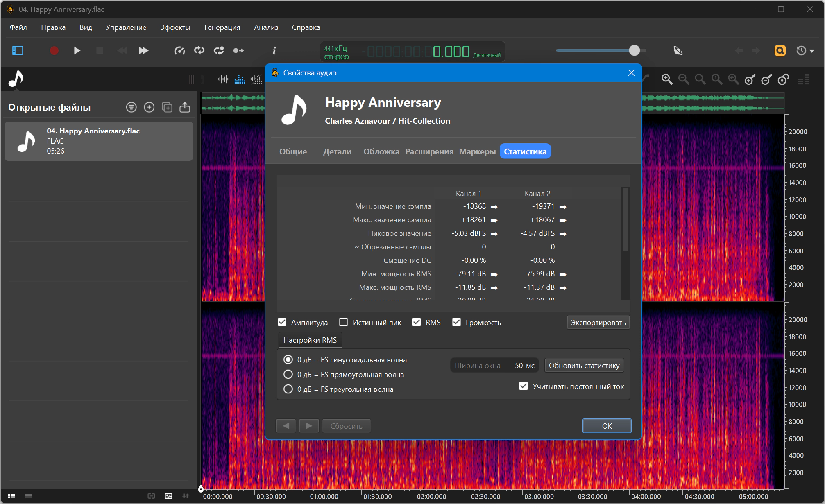Click the vertical zoom in icon

tap(750, 79)
